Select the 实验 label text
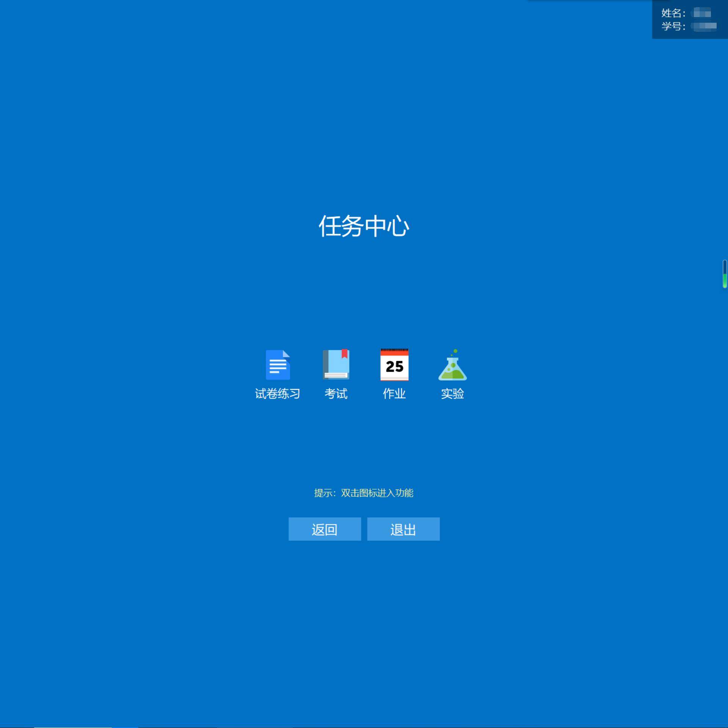Screen dimensions: 728x728 452,394
